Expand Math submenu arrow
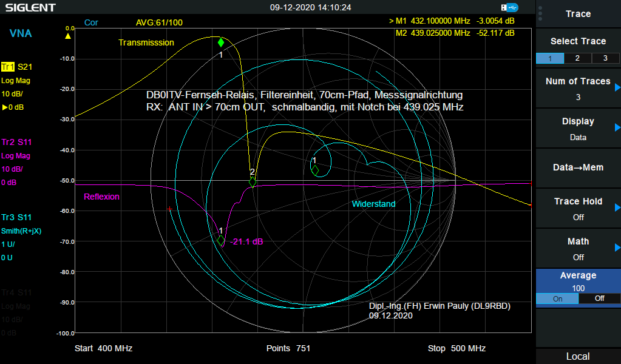Viewport: 621px width, 364px height. coord(617,248)
